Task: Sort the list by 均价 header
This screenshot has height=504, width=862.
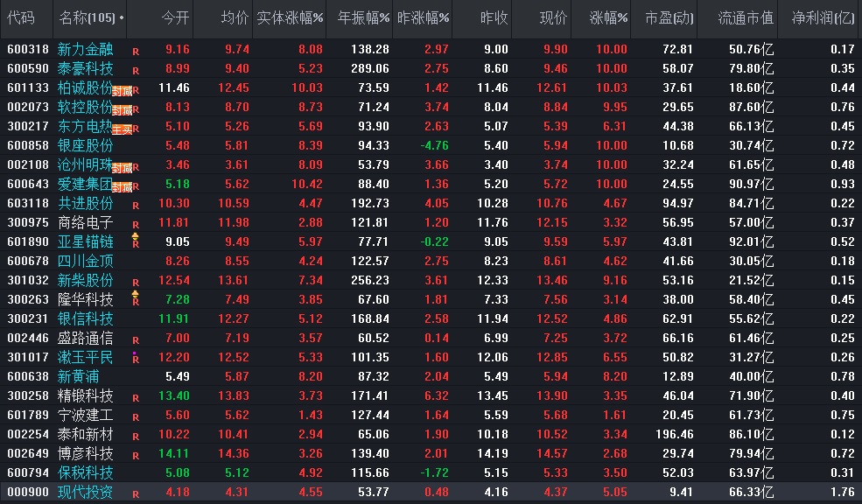Action: [235, 18]
